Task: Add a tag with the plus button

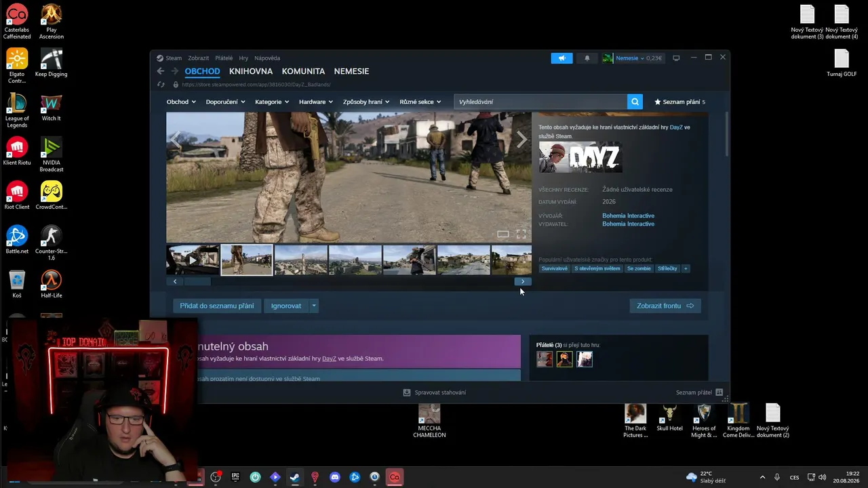Action: coord(686,268)
